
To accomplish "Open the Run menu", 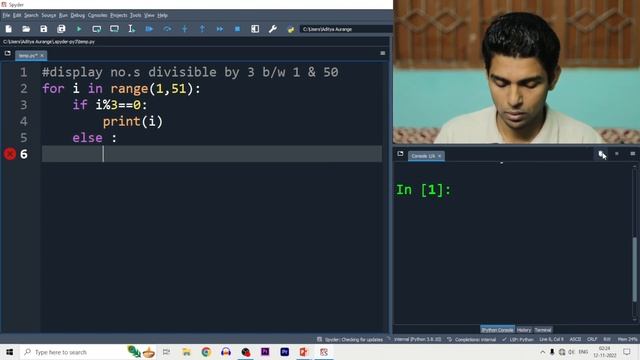I will click(x=63, y=15).
